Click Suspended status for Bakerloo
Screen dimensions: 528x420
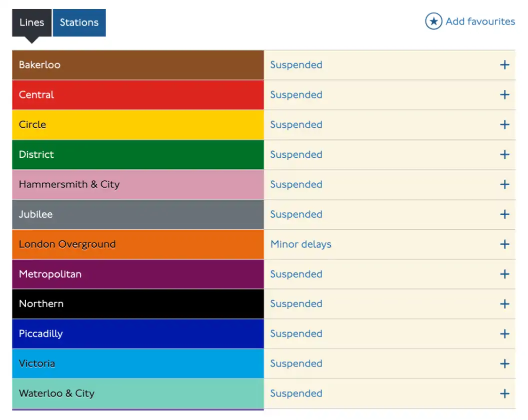(x=296, y=65)
